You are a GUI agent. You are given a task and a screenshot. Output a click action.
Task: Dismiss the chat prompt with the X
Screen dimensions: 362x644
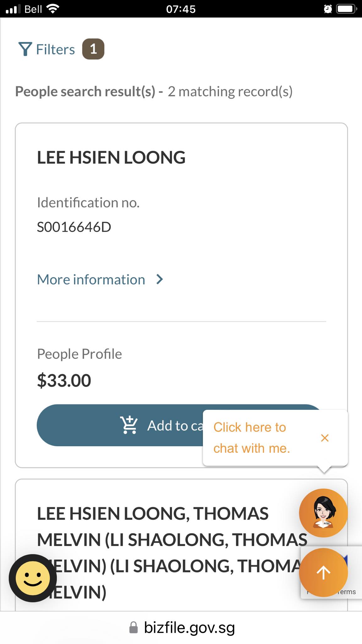click(325, 438)
